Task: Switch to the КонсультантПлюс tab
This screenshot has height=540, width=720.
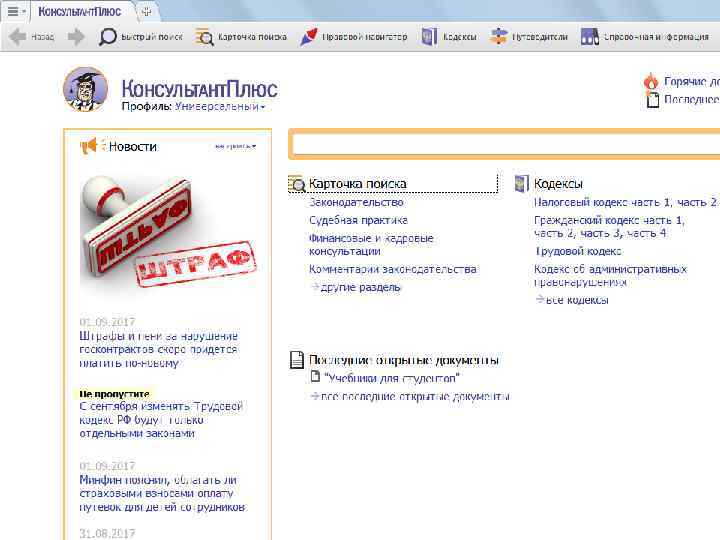Action: coord(79,11)
